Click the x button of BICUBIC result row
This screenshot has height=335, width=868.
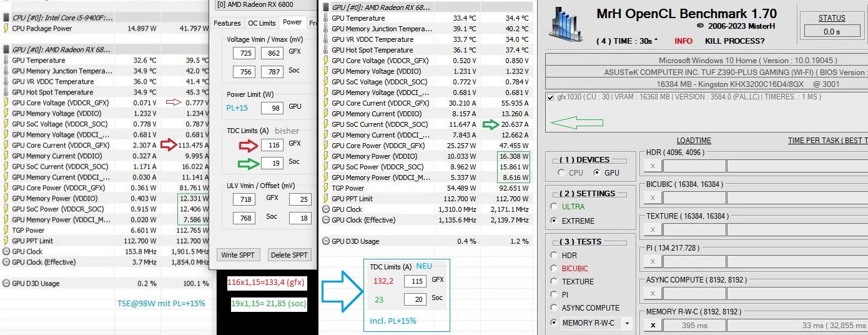pos(653,197)
